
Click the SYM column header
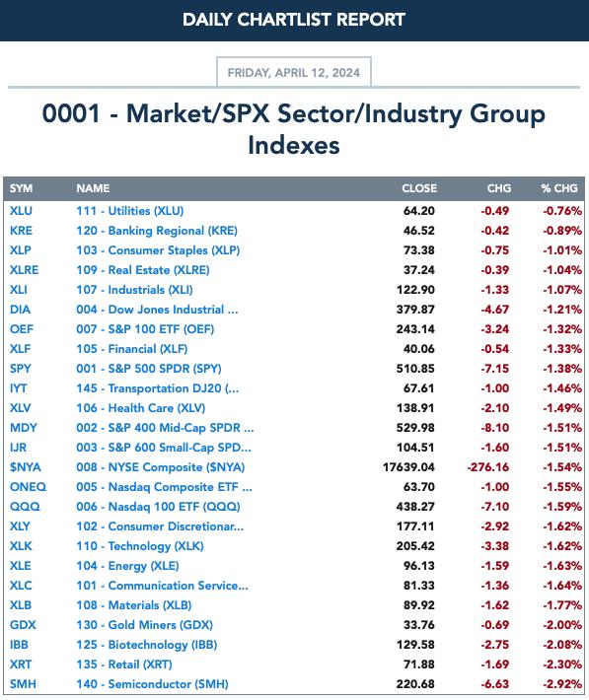pos(21,188)
